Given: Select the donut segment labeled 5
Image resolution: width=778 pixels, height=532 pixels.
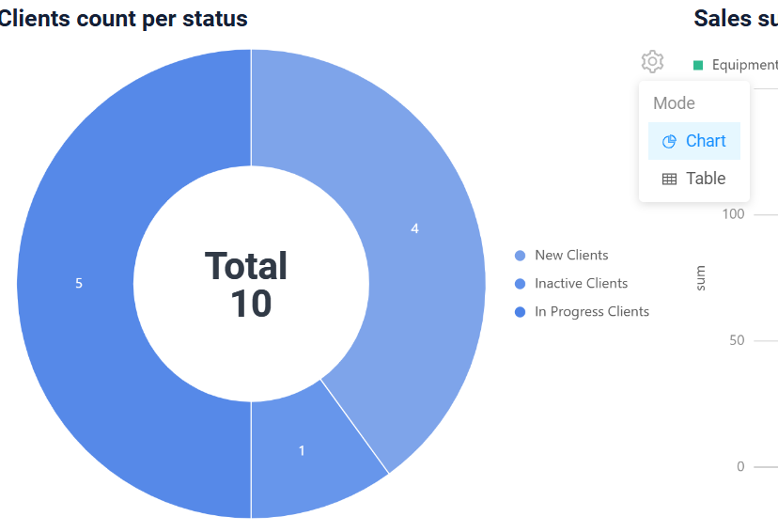Looking at the screenshot, I should tap(79, 283).
